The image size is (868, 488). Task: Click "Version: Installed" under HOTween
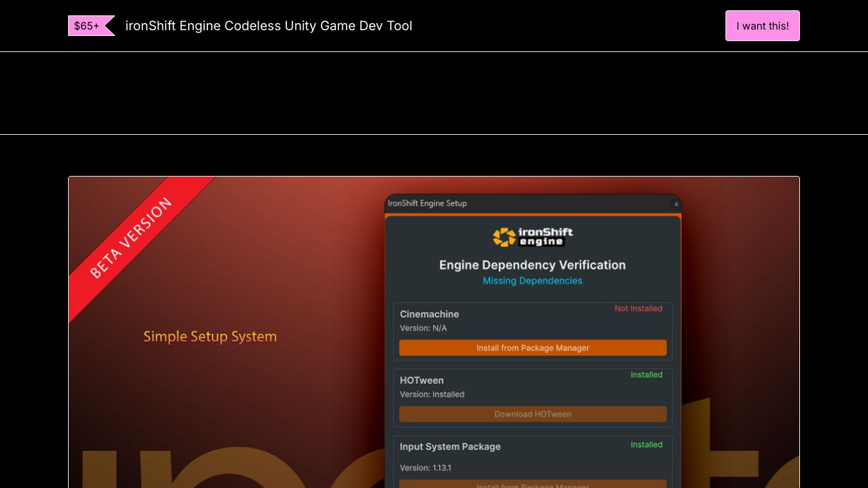click(x=432, y=394)
